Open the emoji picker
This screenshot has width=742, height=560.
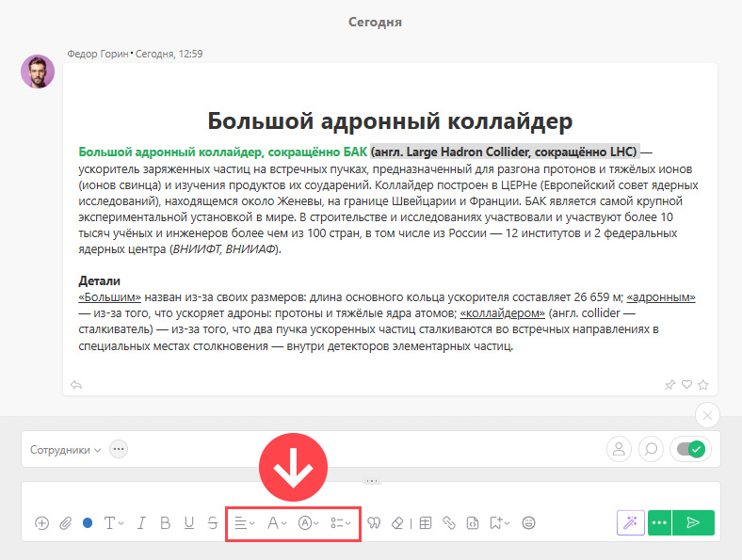(528, 523)
